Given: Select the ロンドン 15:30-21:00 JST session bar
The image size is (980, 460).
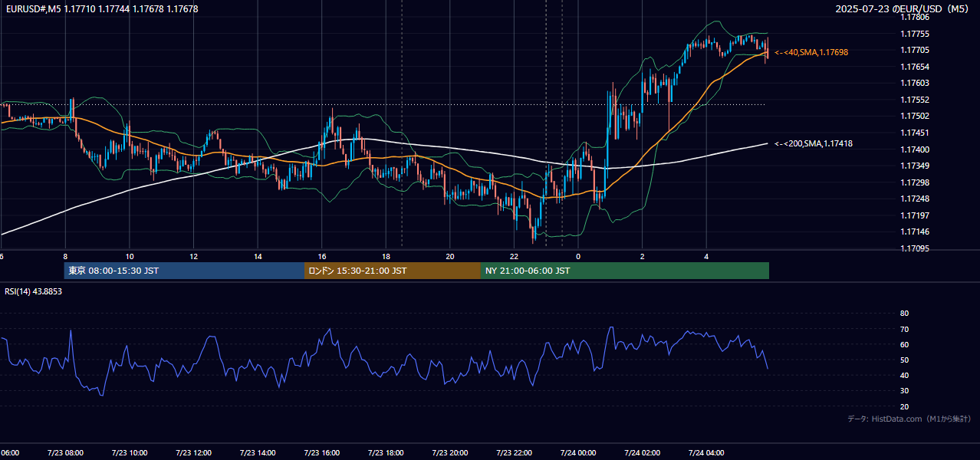Looking at the screenshot, I should pos(393,271).
